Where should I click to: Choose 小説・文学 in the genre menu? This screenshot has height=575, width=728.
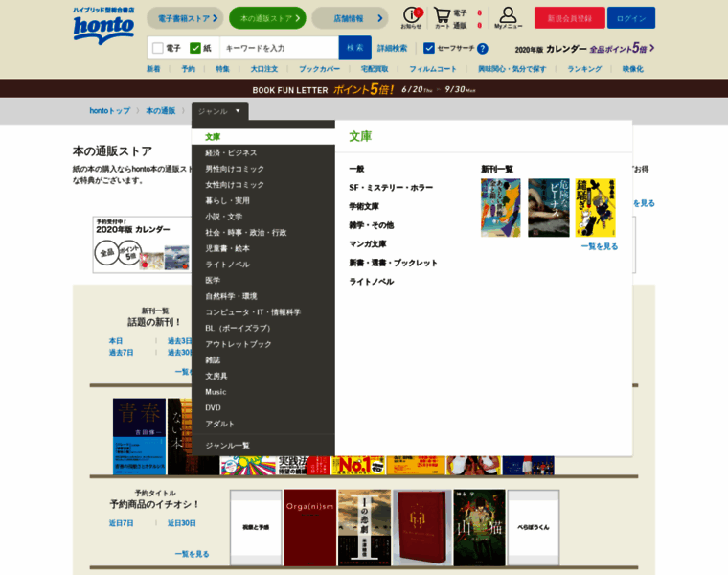coord(263,217)
